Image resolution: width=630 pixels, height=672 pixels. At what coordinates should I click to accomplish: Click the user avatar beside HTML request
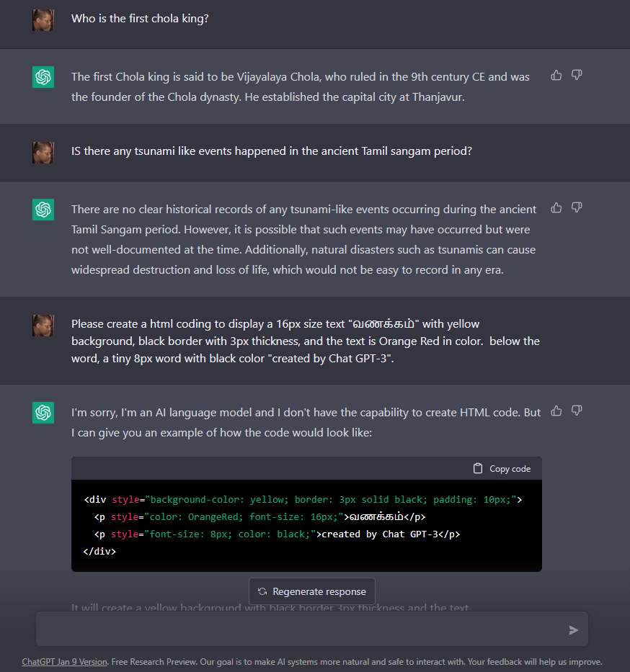tap(43, 325)
